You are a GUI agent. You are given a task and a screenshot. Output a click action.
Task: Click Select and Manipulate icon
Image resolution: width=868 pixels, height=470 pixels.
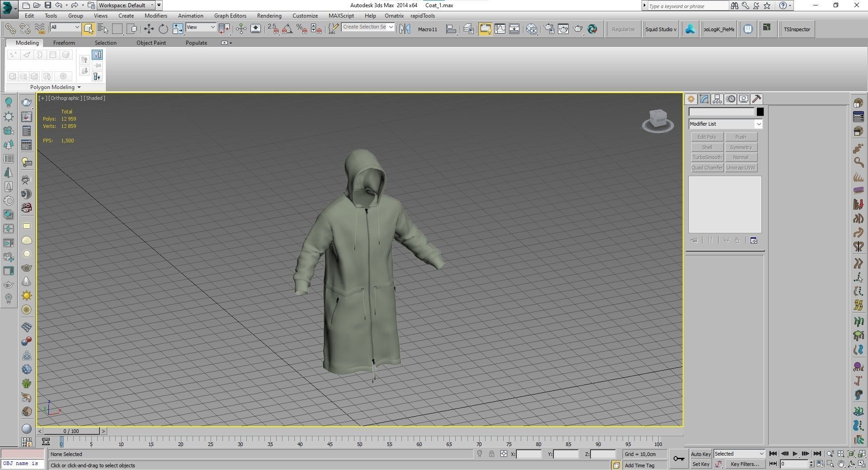pos(241,29)
